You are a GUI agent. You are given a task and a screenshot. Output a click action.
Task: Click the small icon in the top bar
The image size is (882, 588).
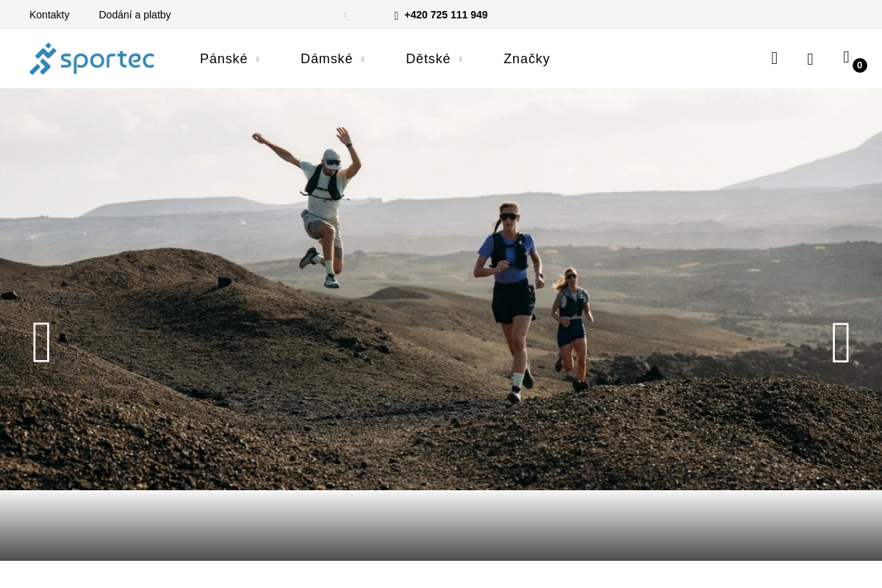click(x=345, y=15)
